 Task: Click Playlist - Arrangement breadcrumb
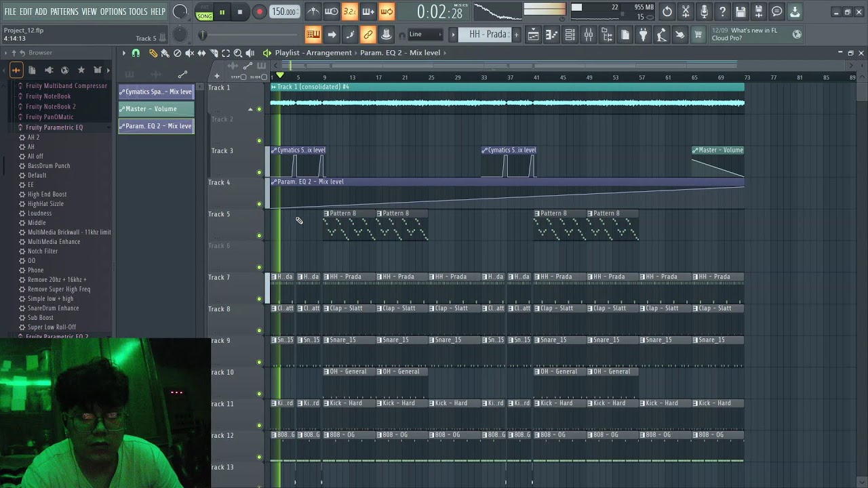313,53
